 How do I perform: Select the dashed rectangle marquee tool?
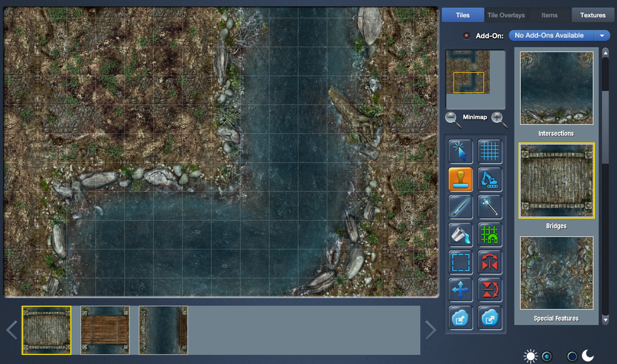point(460,262)
